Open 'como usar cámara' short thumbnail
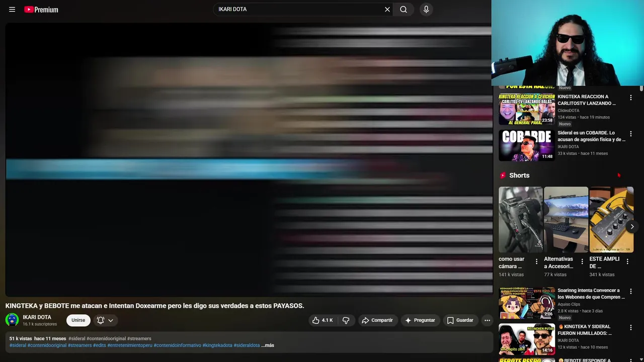The height and width of the screenshot is (362, 644). (x=521, y=220)
